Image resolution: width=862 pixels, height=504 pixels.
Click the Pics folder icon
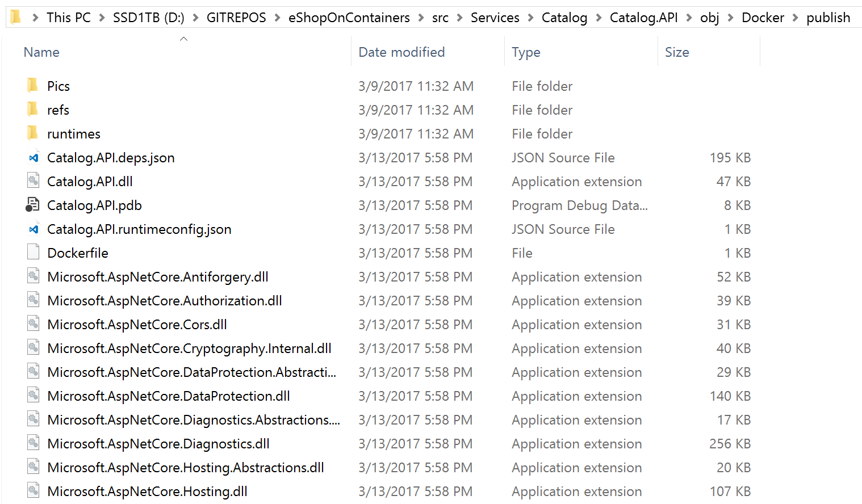tap(33, 86)
